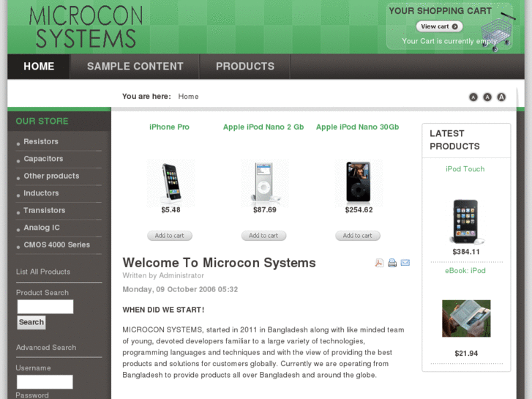Click the View cart button
This screenshot has height=399, width=532.
(439, 26)
